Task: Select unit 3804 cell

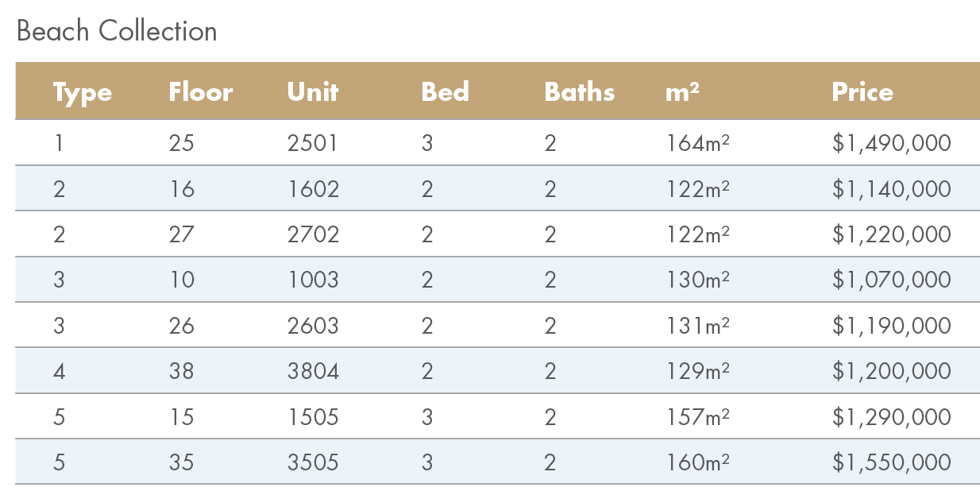Action: tap(313, 371)
